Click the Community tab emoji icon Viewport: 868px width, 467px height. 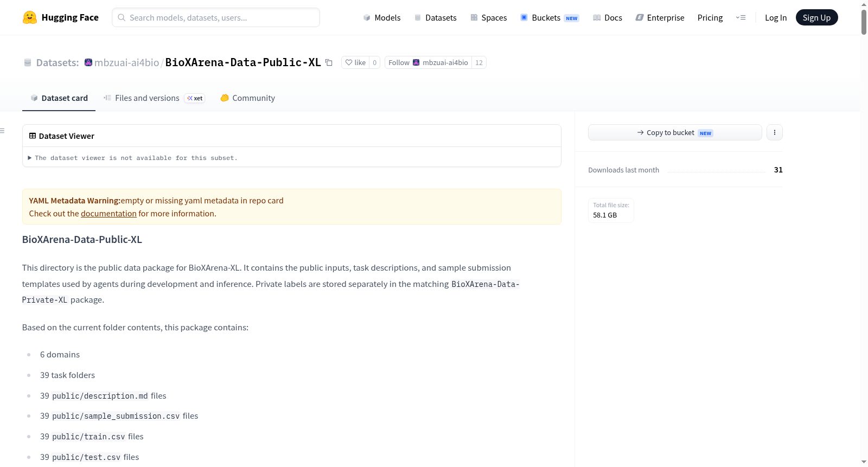225,98
